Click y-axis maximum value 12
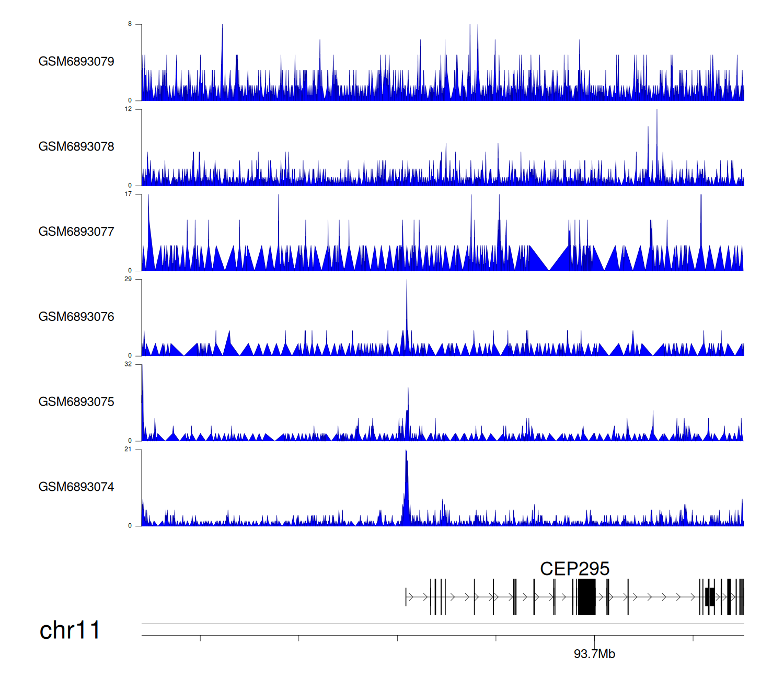Screen dimensions: 784x690 pyautogui.click(x=128, y=109)
